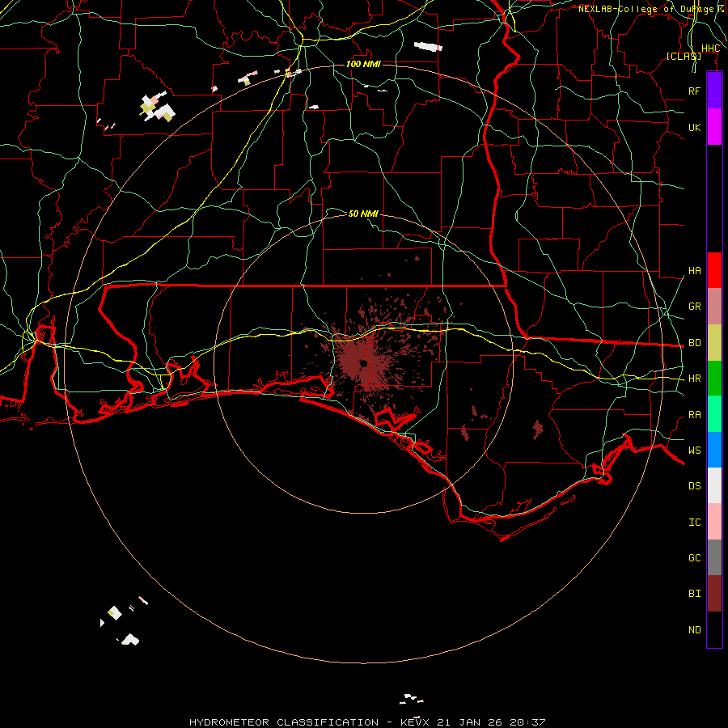This screenshot has height=728, width=728.
Task: Click the UK magenta legend swatch
Action: click(x=714, y=127)
